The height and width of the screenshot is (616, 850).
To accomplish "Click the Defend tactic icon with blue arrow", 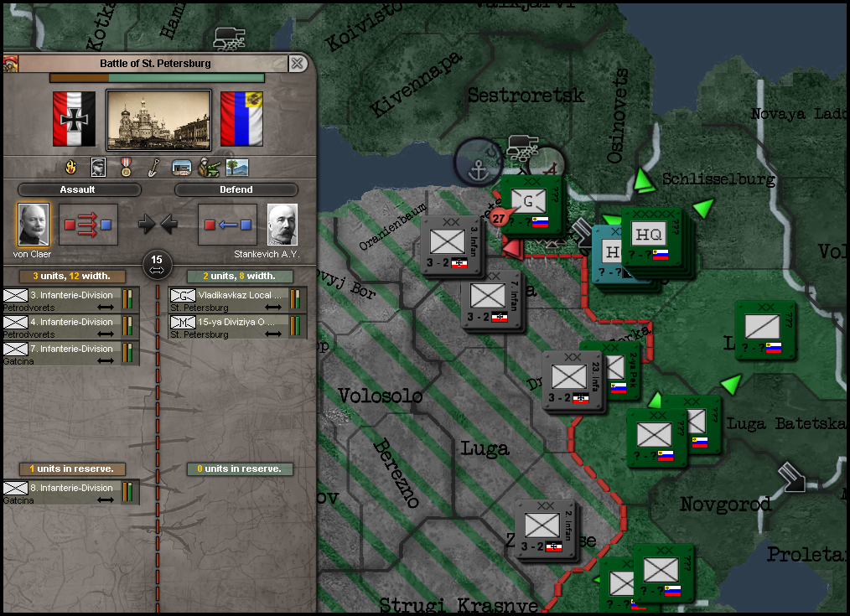I will (228, 225).
